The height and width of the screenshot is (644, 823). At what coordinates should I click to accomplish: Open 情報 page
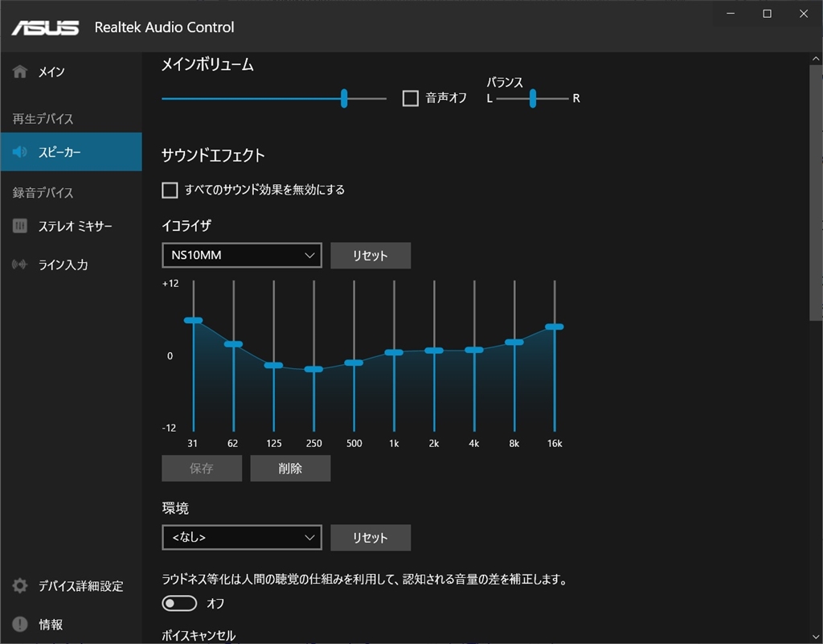(71, 624)
